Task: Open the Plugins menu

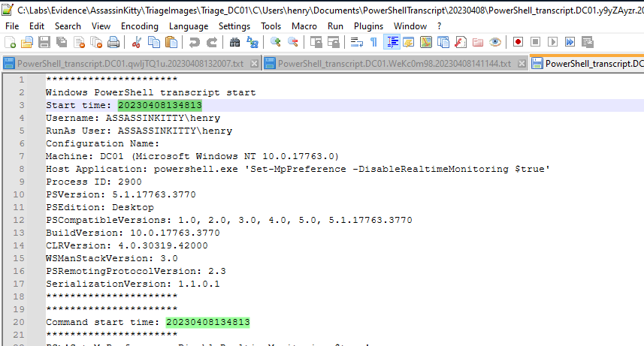Action: (368, 26)
